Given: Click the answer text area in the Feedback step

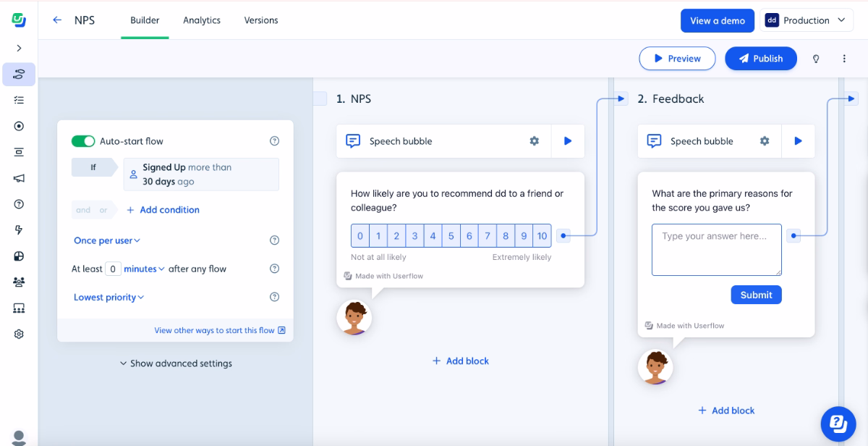Looking at the screenshot, I should 716,249.
